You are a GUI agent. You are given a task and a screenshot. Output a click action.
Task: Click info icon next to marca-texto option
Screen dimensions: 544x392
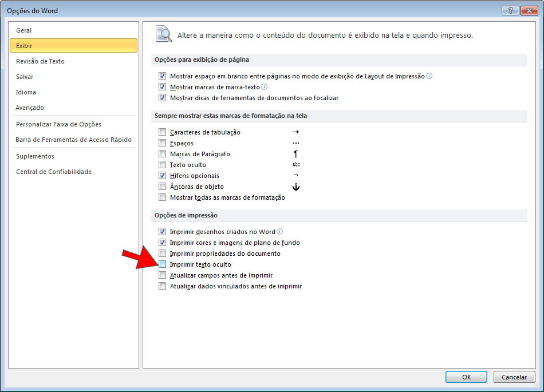point(264,86)
